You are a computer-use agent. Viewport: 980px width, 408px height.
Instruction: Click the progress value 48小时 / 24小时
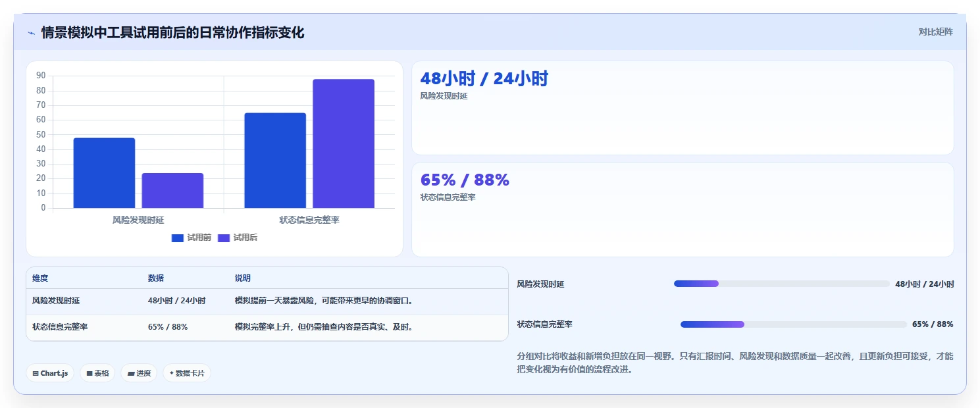(x=925, y=284)
